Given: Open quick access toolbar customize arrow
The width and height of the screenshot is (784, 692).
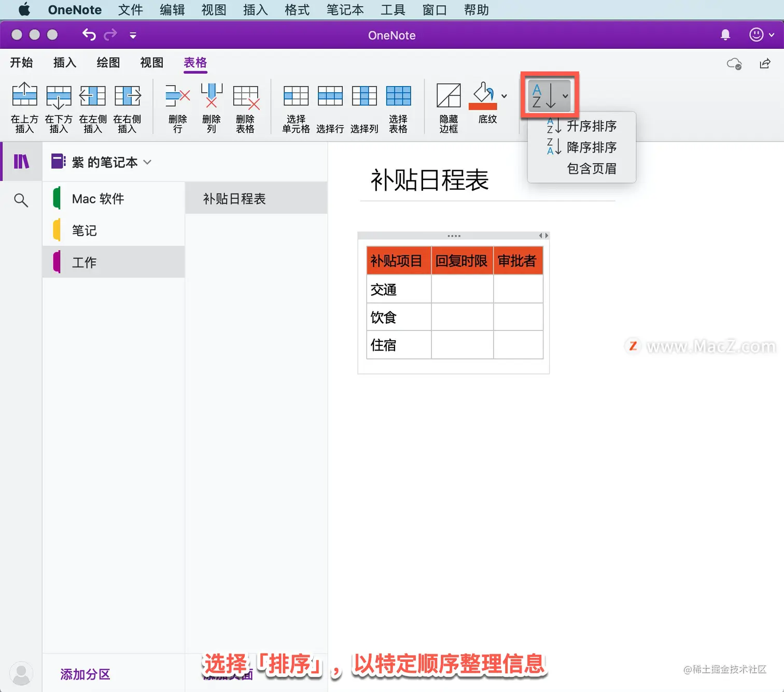Looking at the screenshot, I should [133, 36].
